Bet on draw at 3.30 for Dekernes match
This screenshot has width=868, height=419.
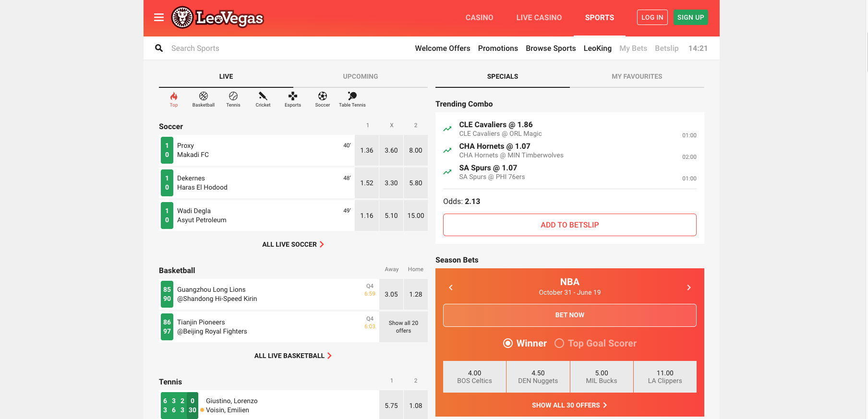(391, 183)
